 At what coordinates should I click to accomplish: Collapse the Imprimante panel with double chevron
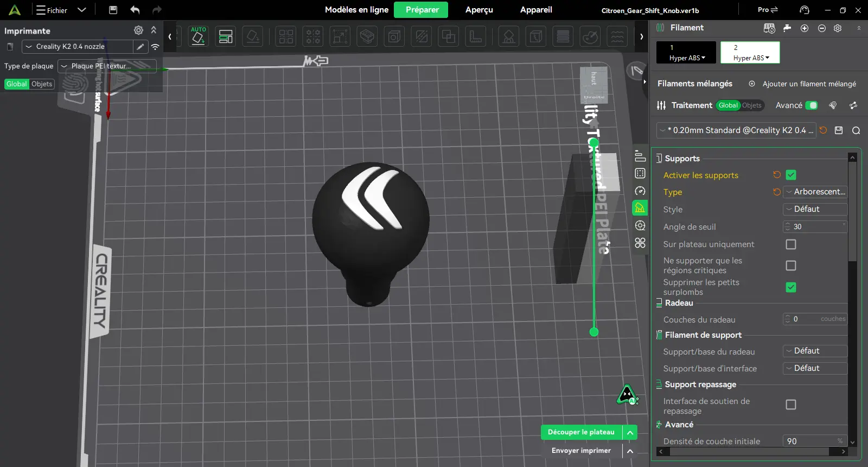(154, 30)
